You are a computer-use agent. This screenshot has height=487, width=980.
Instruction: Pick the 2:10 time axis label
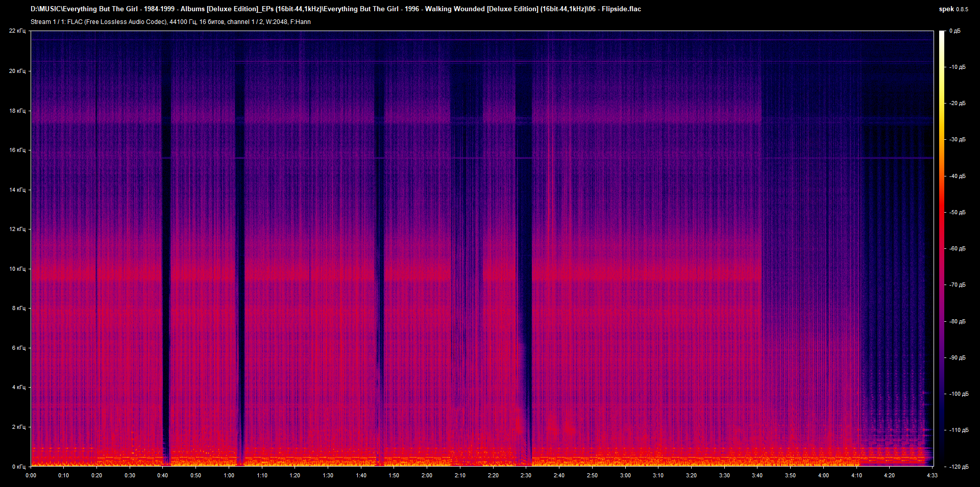[x=460, y=475]
